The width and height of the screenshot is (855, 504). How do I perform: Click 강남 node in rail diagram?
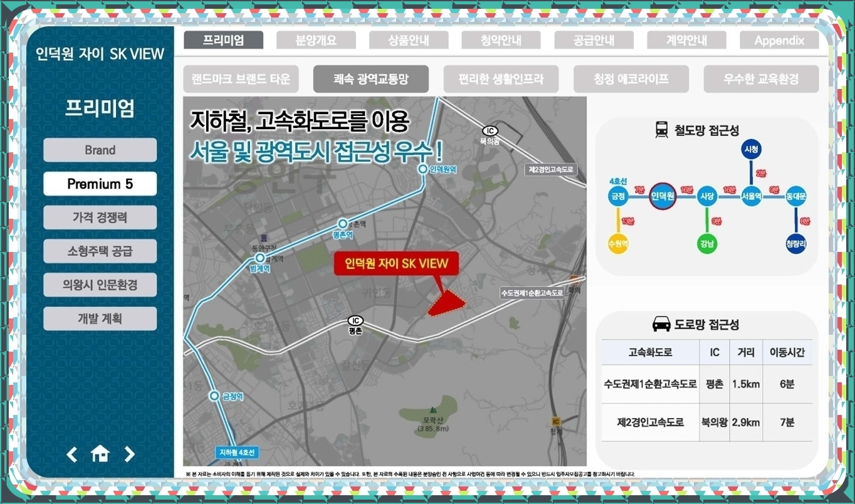[707, 243]
